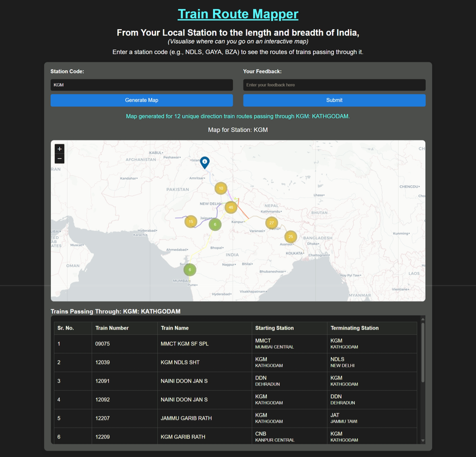Open the green cluster marker near Mumbai
Viewport: 476px width, 457px height.
pyautogui.click(x=190, y=270)
